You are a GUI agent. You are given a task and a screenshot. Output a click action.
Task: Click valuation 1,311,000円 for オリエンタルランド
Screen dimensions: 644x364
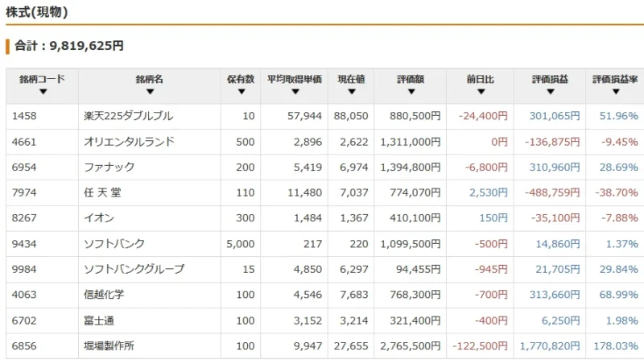(x=411, y=142)
